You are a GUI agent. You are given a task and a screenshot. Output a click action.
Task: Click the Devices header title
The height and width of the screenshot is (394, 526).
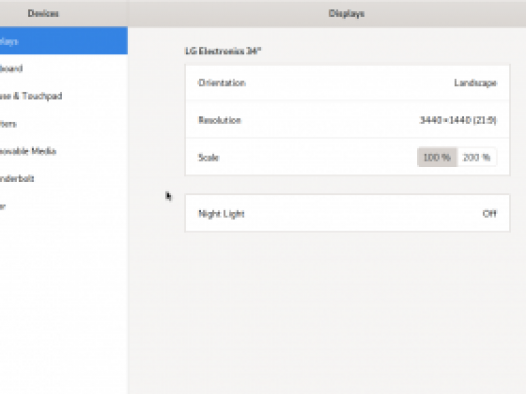tap(43, 13)
